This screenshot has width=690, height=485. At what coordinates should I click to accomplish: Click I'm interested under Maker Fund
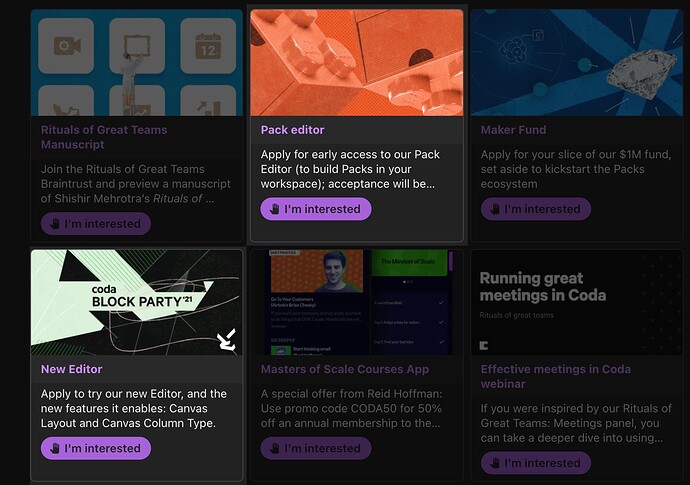536,209
